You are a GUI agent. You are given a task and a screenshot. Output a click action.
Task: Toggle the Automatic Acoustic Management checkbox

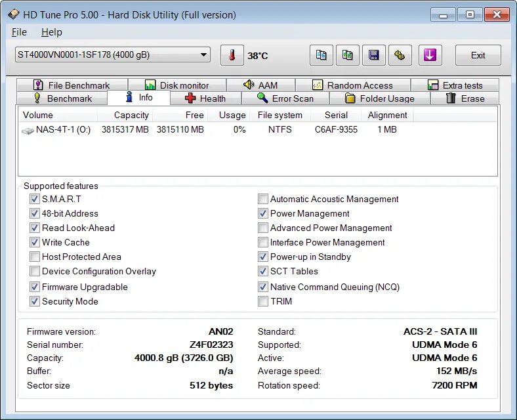coord(263,199)
